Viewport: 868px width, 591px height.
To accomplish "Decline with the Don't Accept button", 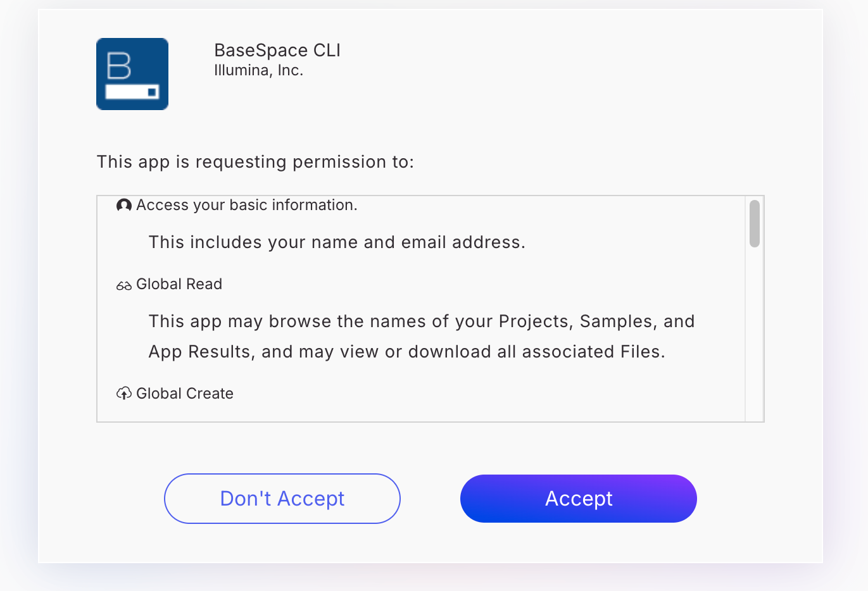I will [x=282, y=499].
